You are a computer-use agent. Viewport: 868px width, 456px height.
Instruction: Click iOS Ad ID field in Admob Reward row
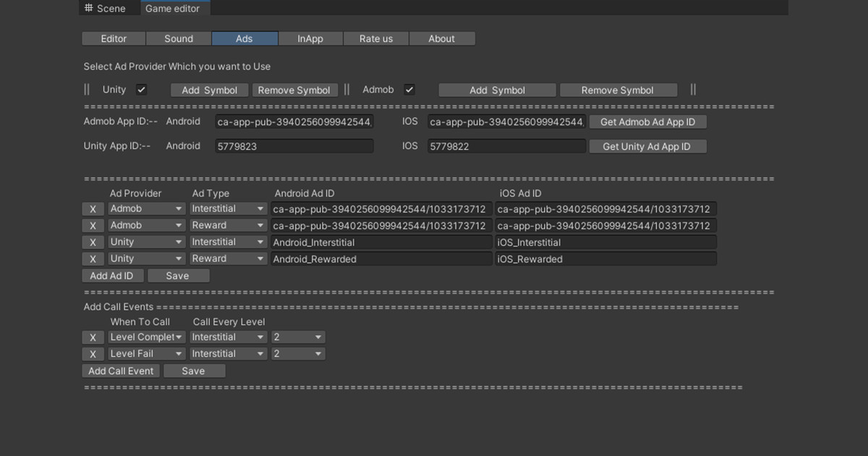606,226
